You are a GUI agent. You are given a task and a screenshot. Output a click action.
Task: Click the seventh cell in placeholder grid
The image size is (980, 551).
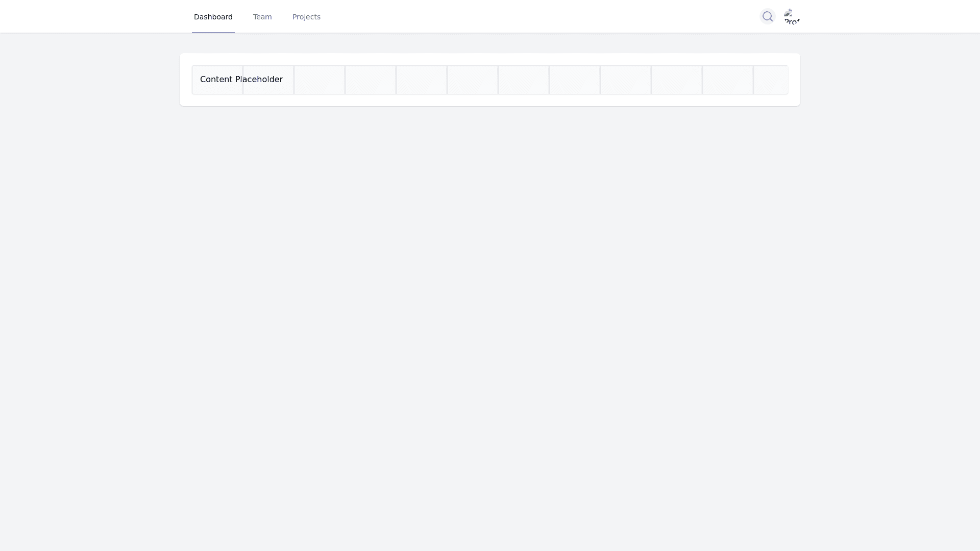click(x=524, y=80)
